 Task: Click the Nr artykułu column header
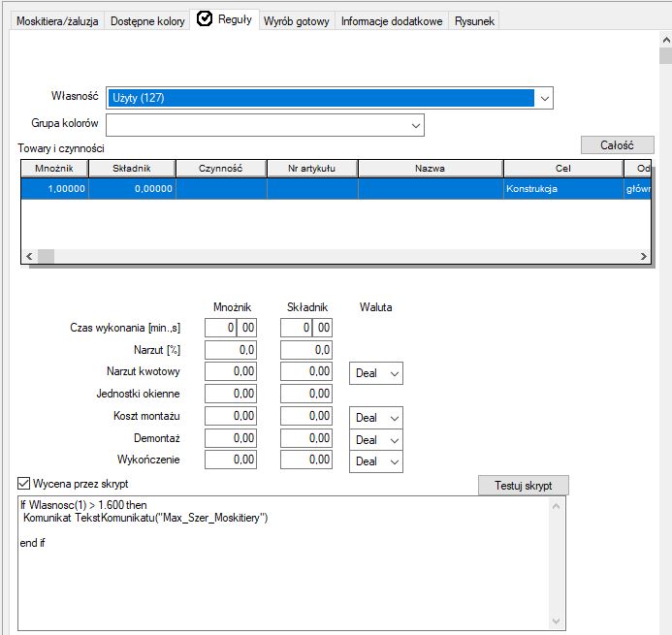point(312,169)
